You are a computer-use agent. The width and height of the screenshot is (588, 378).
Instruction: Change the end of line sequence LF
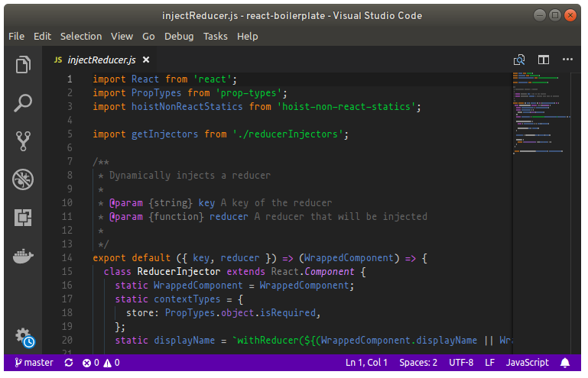(x=489, y=363)
